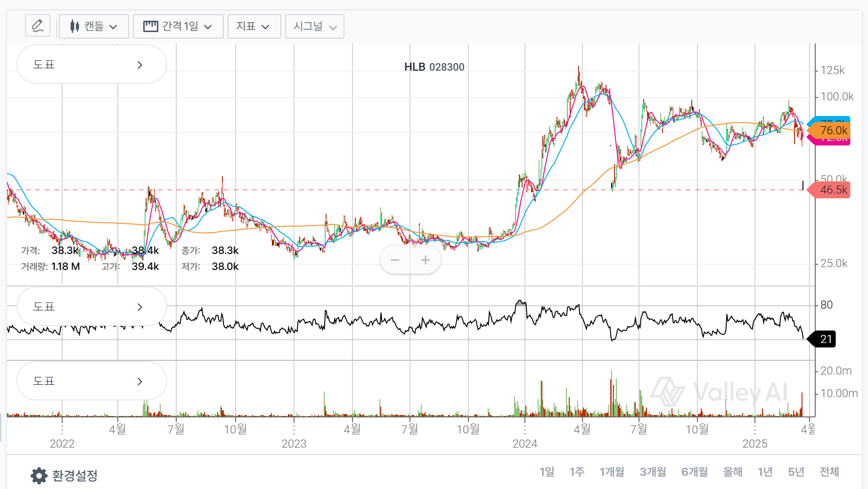
Task: Show 올해 year-to-date range
Action: point(733,472)
